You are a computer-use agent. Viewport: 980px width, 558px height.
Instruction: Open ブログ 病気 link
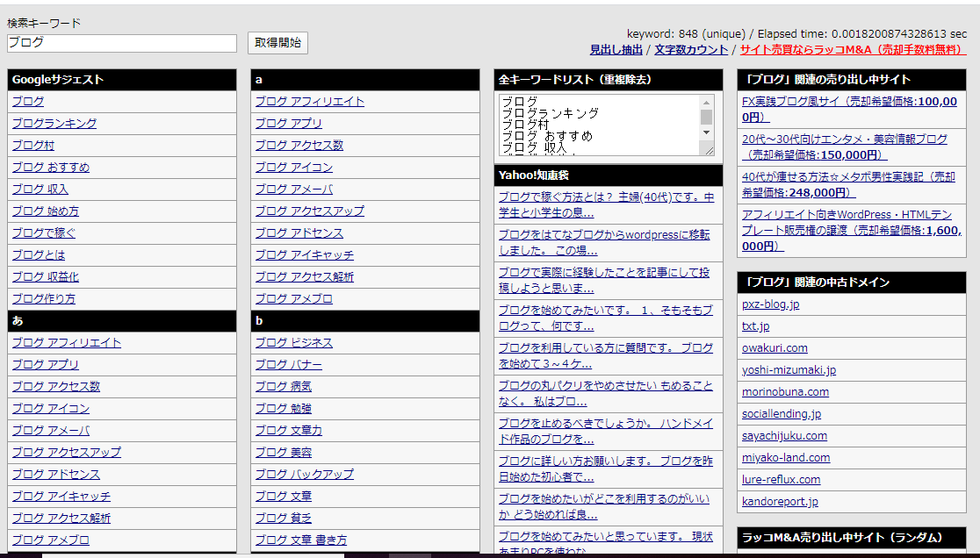click(283, 386)
